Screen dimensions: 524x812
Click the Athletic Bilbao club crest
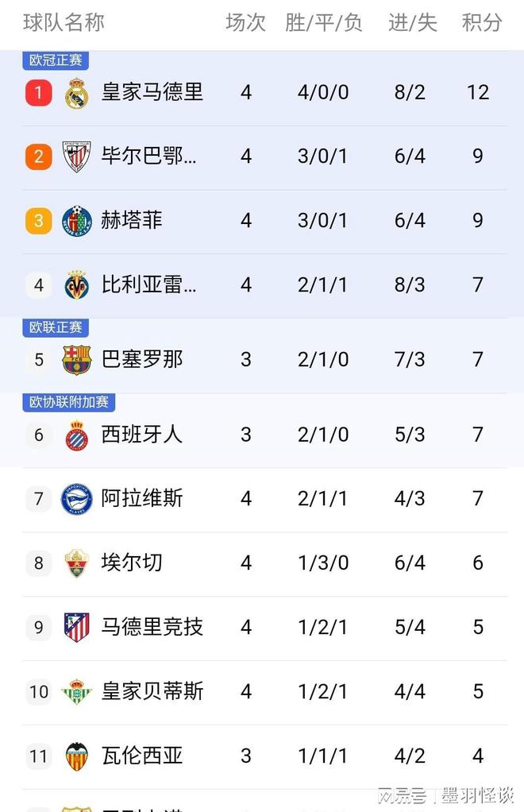(76, 157)
